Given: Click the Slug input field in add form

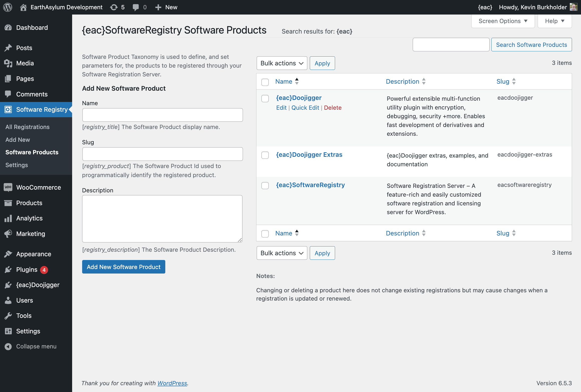Looking at the screenshot, I should click(163, 154).
